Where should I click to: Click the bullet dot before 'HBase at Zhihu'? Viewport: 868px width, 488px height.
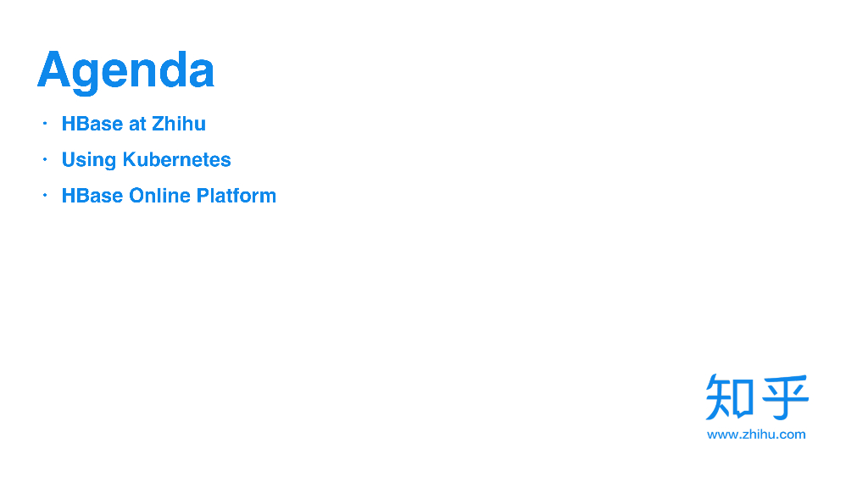pyautogui.click(x=45, y=124)
